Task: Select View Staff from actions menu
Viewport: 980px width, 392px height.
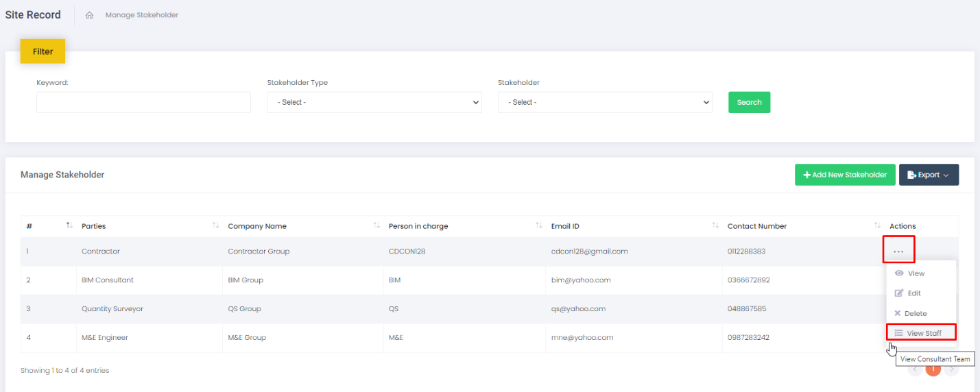Action: [x=923, y=333]
